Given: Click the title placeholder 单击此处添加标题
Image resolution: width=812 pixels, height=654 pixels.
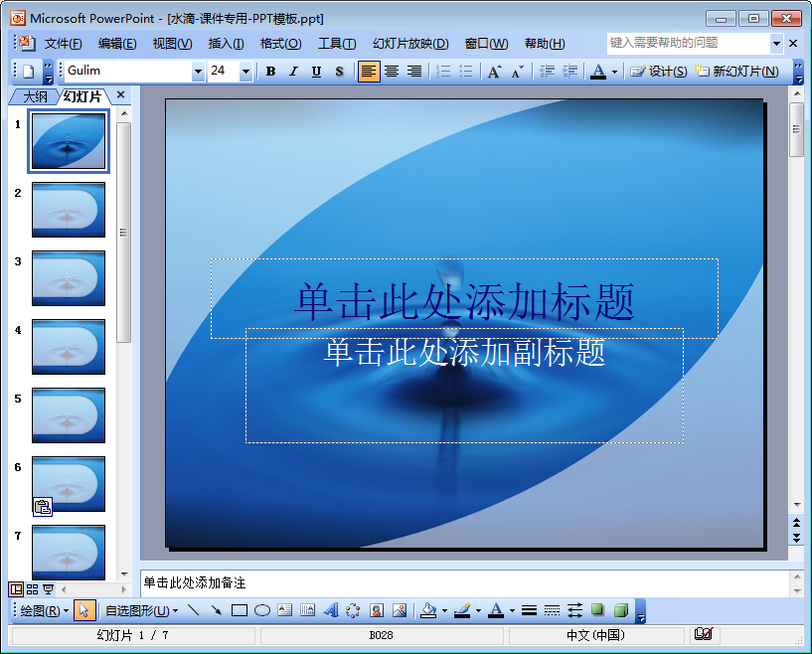Looking at the screenshot, I should pos(464,301).
